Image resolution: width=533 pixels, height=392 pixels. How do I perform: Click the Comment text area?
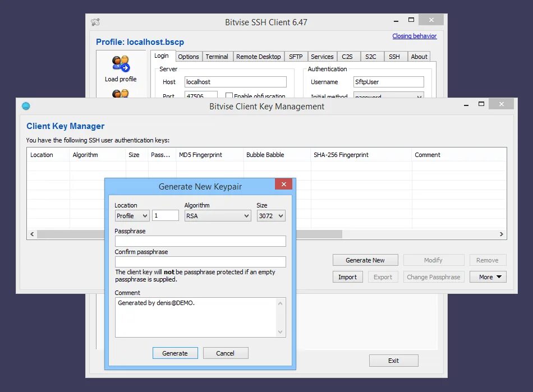click(x=196, y=317)
